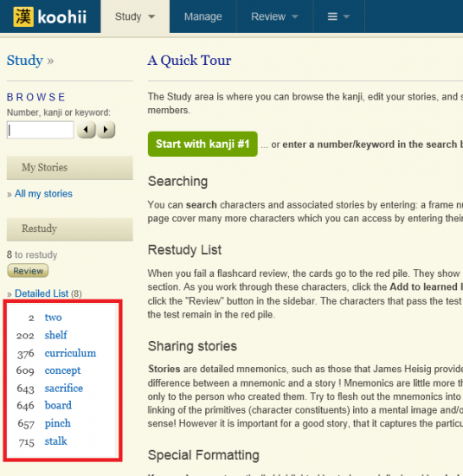Open the restudy kanji 'stalk'
The image size is (463, 476).
click(x=55, y=441)
